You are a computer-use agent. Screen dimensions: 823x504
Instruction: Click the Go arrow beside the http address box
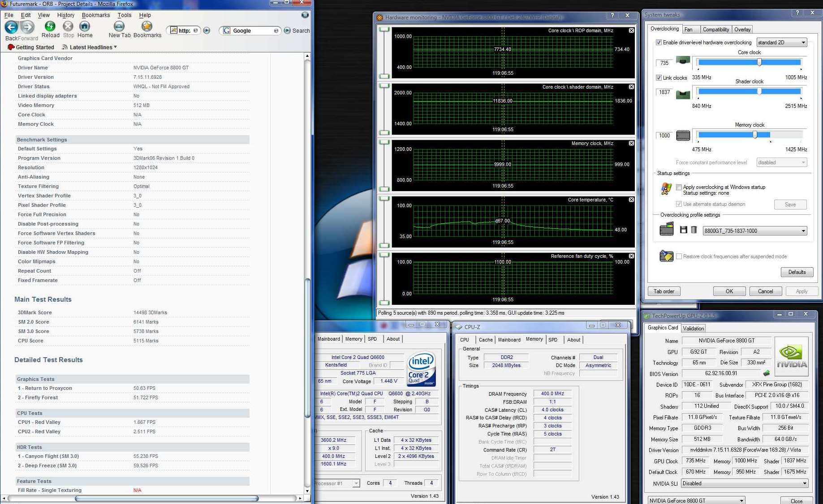click(207, 30)
